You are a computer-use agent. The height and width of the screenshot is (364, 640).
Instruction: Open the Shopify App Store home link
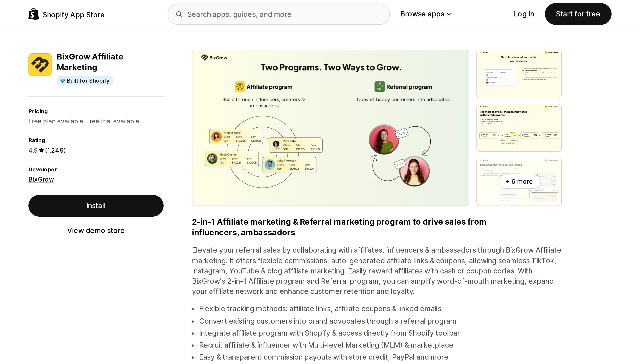(x=66, y=14)
